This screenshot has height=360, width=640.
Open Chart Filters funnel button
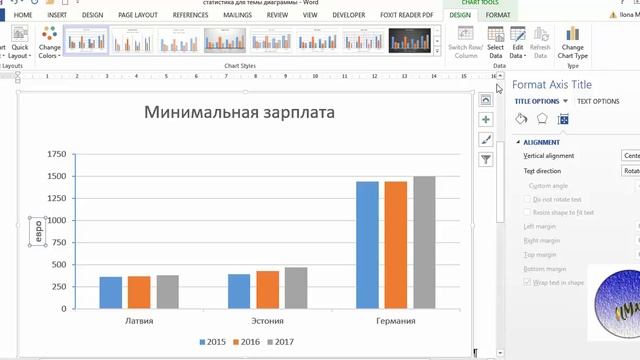pos(486,160)
